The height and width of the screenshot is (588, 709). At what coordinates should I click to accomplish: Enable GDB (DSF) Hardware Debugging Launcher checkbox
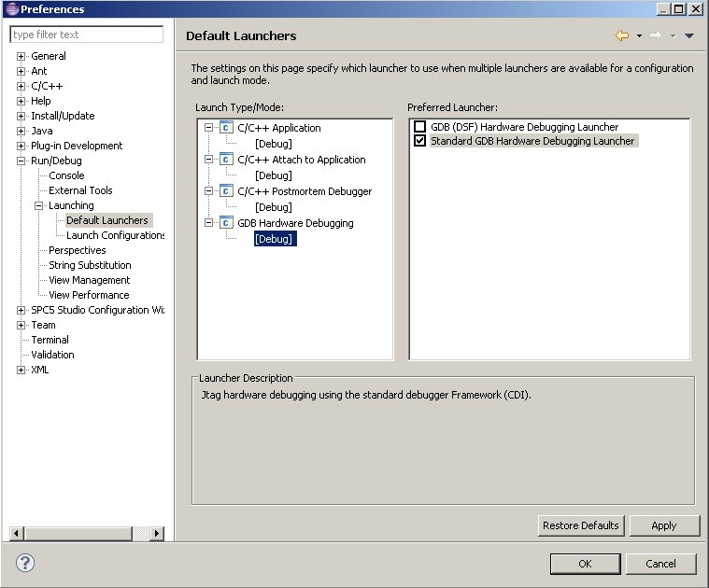(419, 126)
